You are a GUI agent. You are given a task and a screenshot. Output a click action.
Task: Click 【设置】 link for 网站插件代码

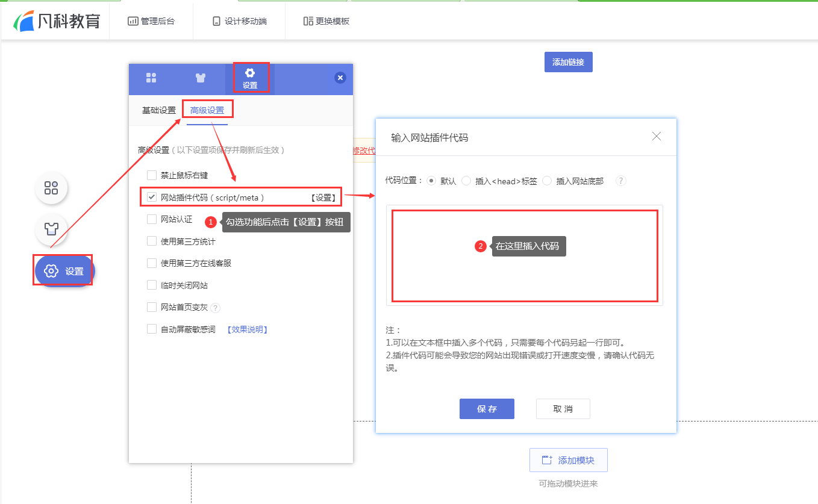[x=324, y=198]
